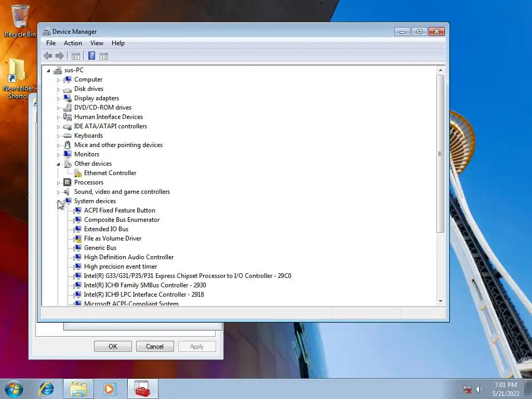The width and height of the screenshot is (532, 399).
Task: Select Intel G33/G31/P35/P31 Express Chipset entry
Action: point(188,276)
